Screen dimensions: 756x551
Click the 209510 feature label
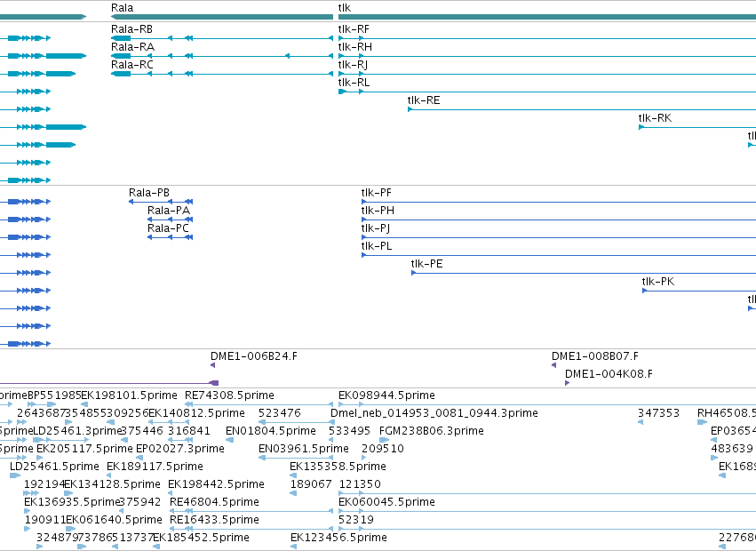coord(383,449)
